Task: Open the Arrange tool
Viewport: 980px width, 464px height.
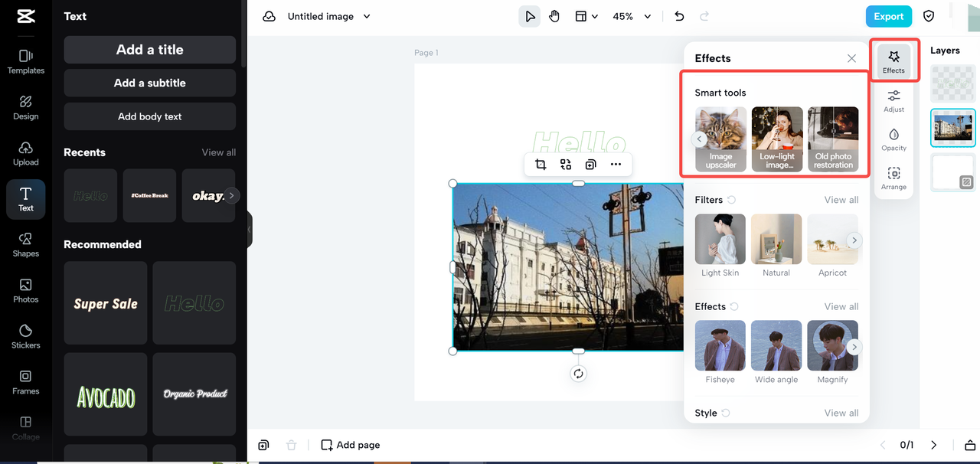Action: (893, 178)
